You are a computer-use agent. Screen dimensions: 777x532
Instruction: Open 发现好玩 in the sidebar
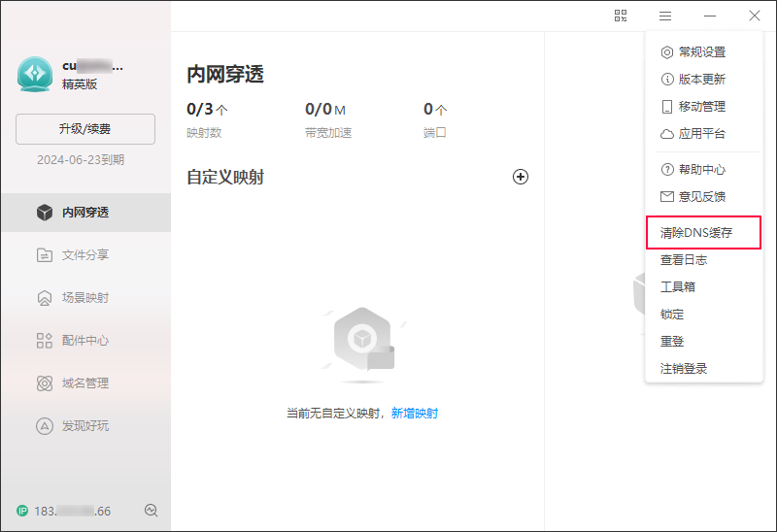coord(84,426)
